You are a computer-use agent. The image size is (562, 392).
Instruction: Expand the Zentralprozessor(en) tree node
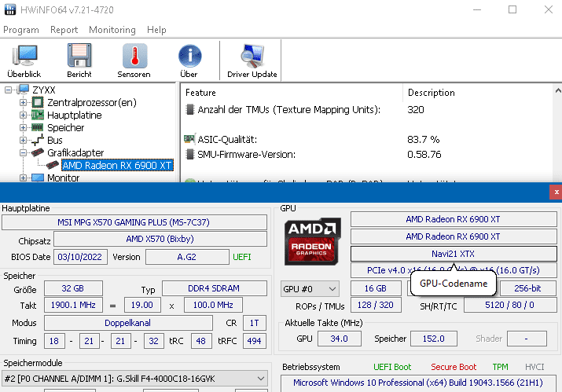(x=23, y=102)
